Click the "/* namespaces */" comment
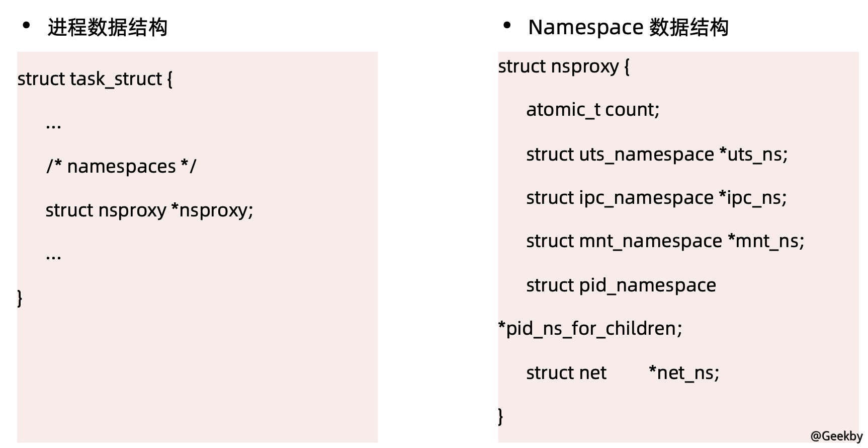 click(x=121, y=166)
